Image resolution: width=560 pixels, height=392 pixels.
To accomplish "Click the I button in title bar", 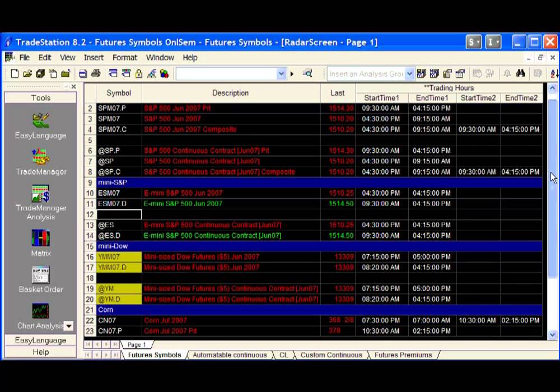I will pyautogui.click(x=493, y=42).
